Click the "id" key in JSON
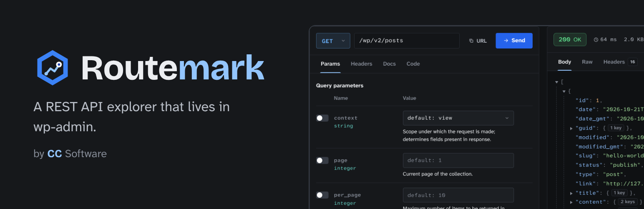Screen dimensions: 644x209 click(x=582, y=100)
